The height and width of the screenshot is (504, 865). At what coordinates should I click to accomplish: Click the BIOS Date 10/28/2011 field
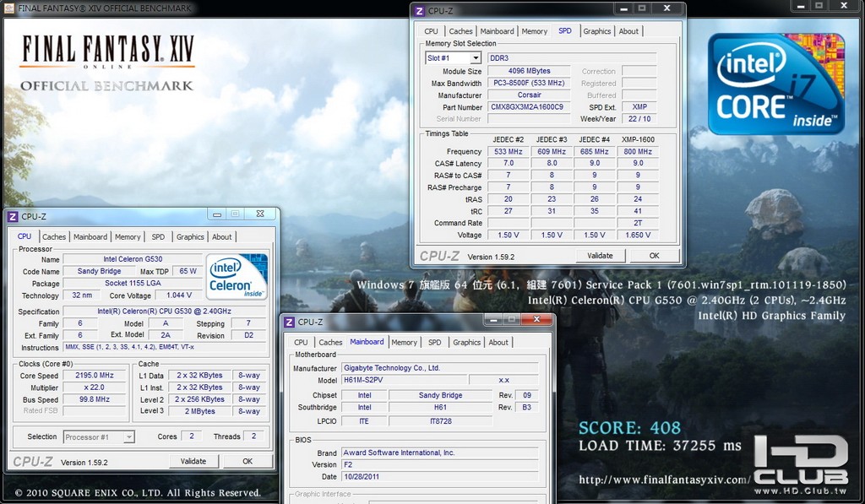point(439,477)
